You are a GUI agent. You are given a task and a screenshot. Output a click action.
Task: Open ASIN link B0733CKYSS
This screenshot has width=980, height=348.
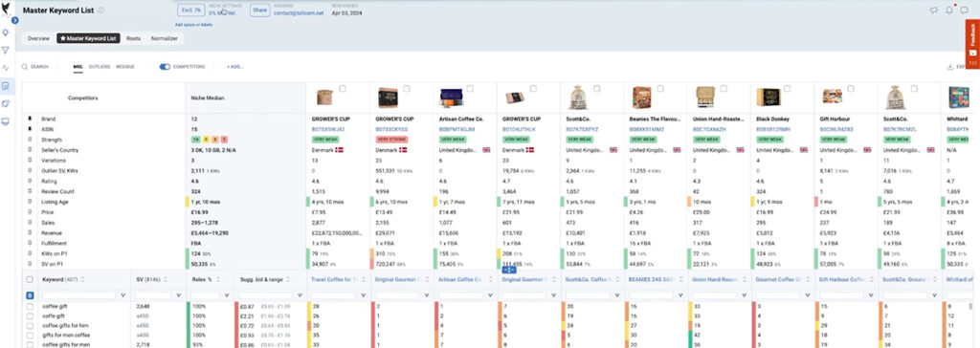point(392,129)
